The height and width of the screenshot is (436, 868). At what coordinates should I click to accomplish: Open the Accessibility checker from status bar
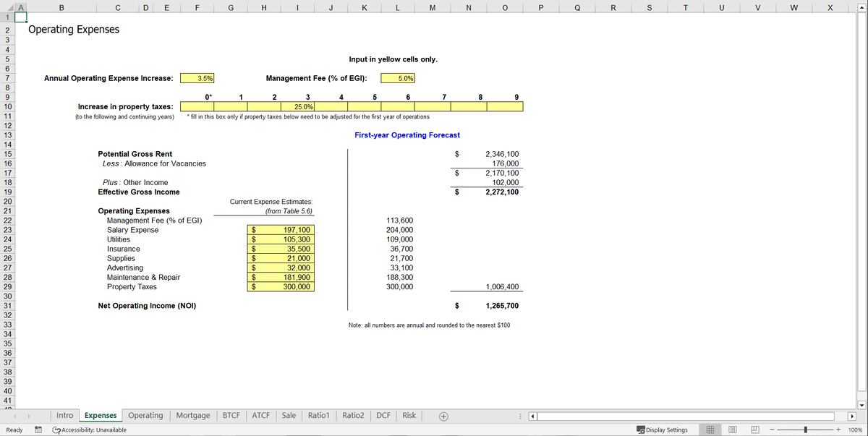point(55,429)
